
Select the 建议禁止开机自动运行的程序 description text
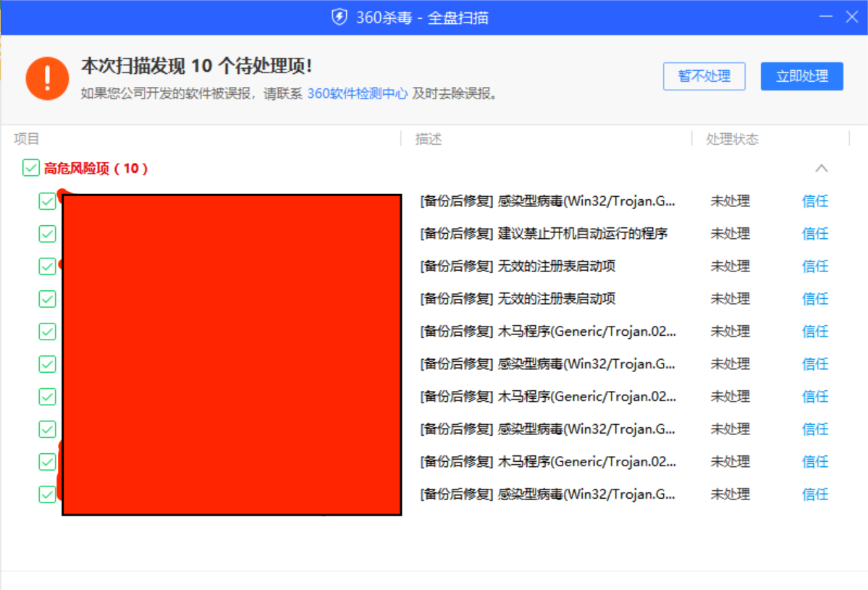(x=544, y=234)
